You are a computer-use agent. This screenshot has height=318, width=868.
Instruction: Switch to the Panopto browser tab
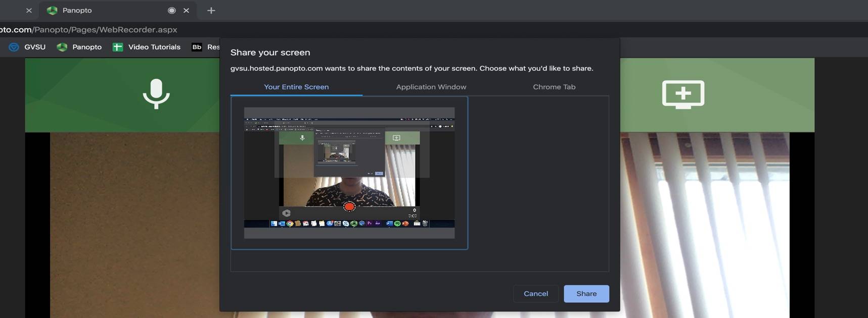pos(101,10)
